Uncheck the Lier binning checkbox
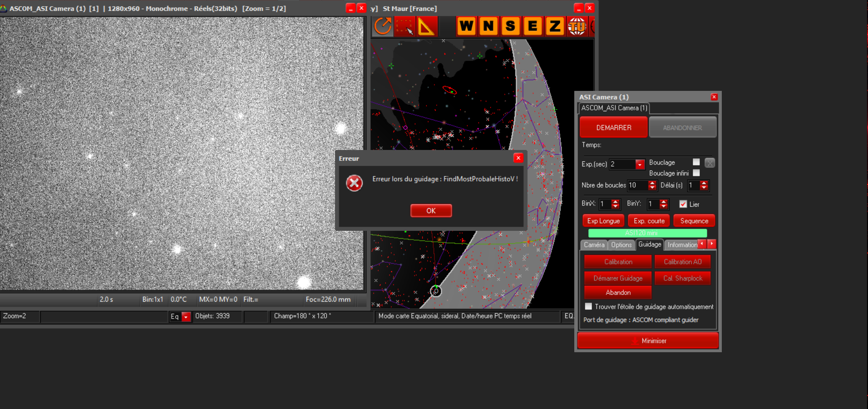 [683, 204]
